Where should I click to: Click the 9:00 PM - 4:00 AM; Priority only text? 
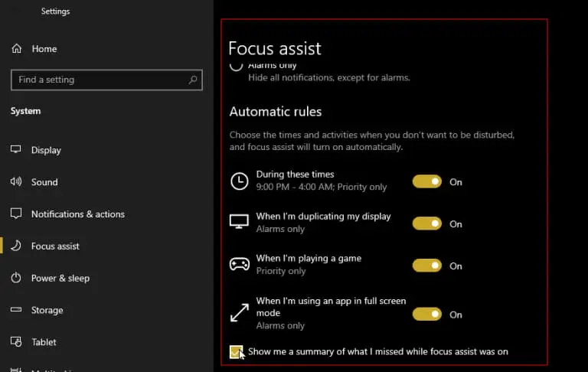pyautogui.click(x=322, y=187)
